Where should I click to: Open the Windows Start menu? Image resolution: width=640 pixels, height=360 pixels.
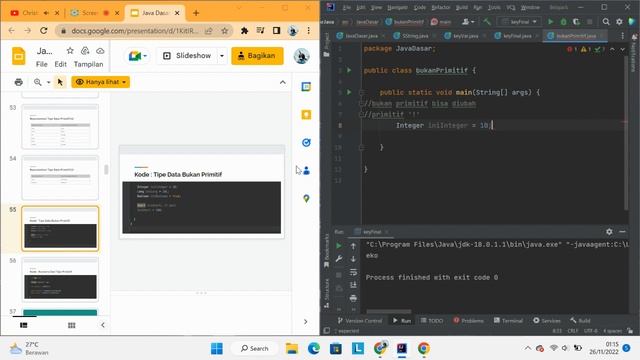tap(217, 348)
